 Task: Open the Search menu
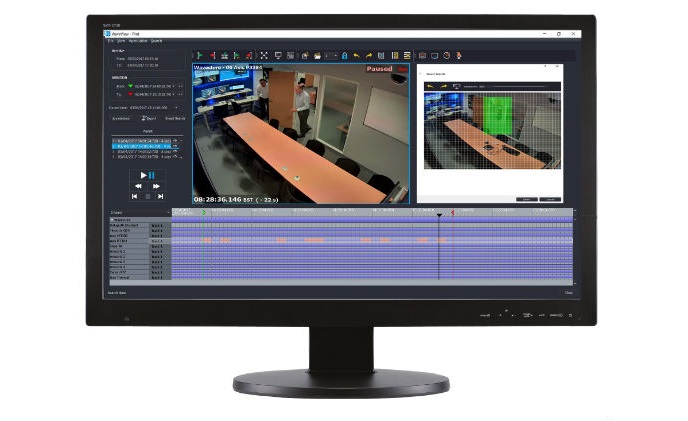[157, 41]
